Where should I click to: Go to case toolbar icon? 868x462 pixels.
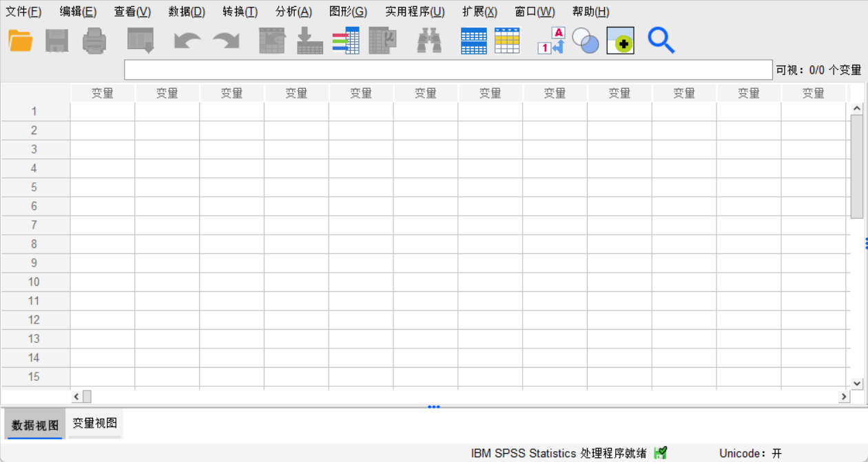click(272, 41)
